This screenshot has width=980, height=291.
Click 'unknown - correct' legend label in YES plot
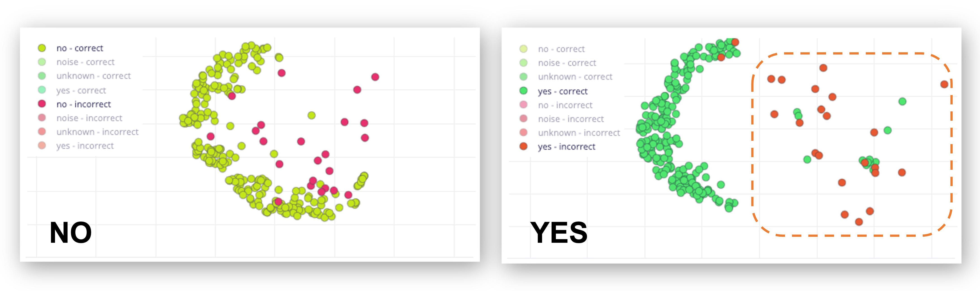point(575,77)
